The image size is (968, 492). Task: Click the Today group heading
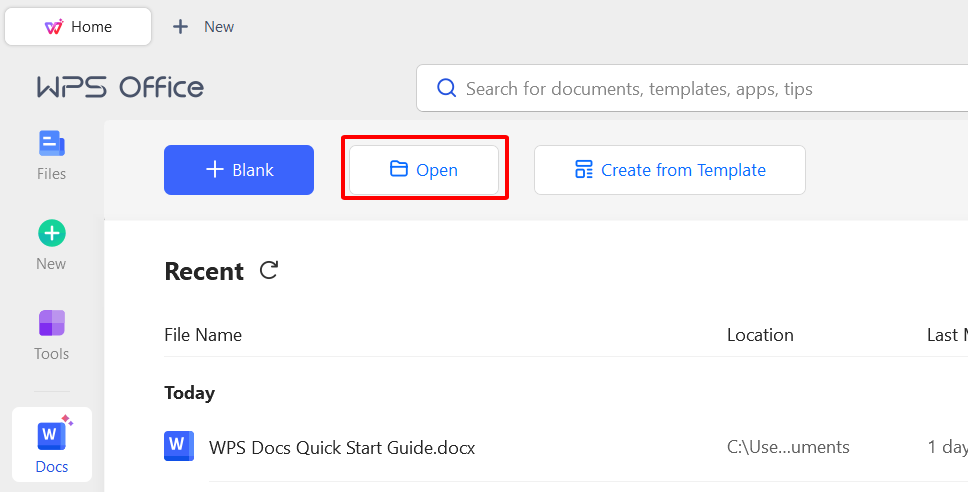190,393
